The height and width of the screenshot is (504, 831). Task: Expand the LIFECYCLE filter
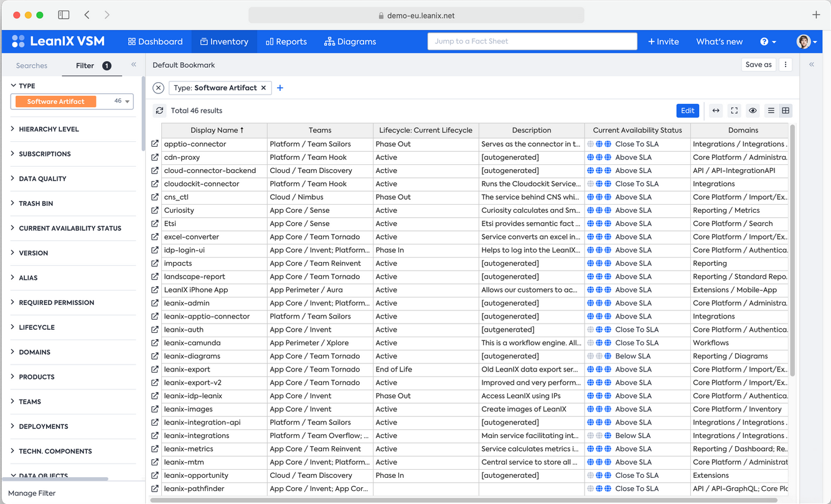[x=32, y=327]
